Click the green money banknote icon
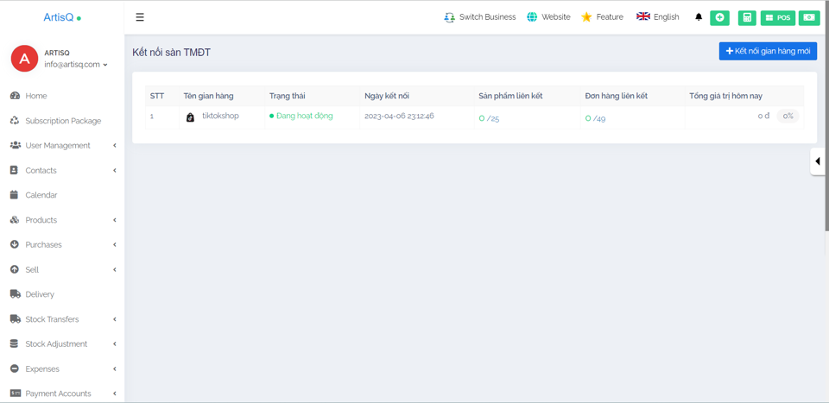 808,17
